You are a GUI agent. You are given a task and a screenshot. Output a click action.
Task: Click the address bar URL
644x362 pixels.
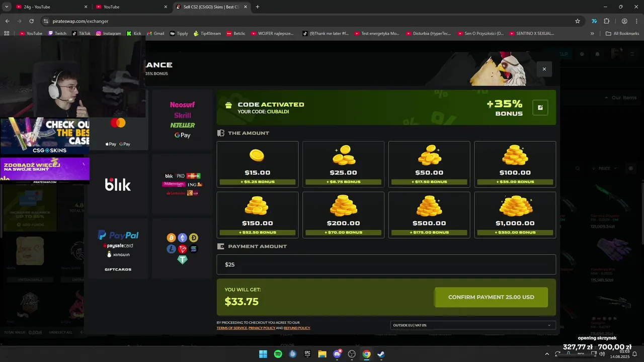click(80, 21)
